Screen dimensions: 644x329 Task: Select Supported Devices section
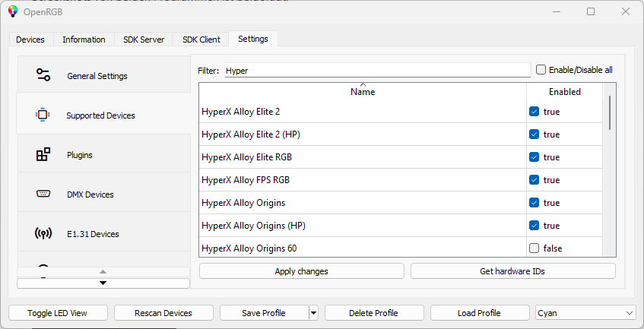[104, 114]
